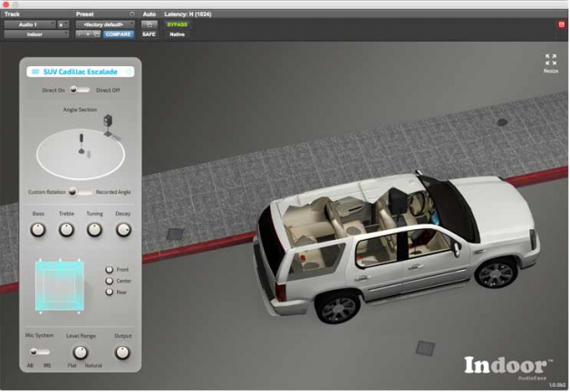
Task: Click the microphone in the angle ellipse
Action: point(82,144)
